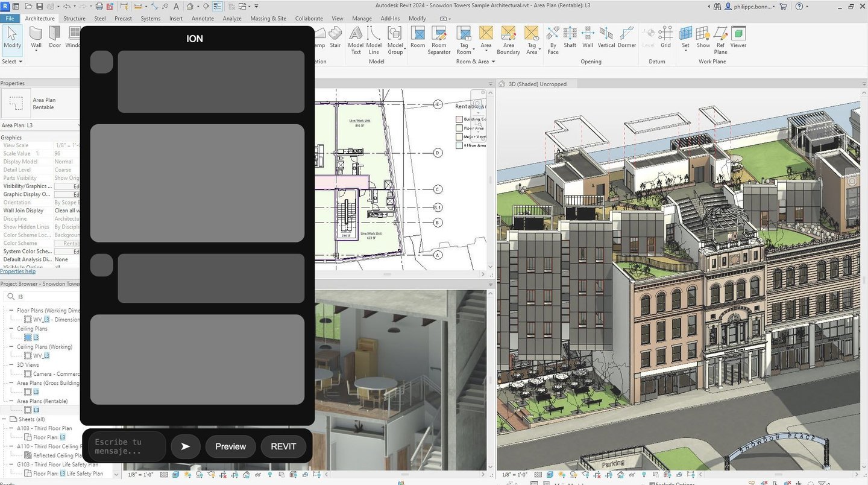Click the Preview button in ION panel
The image size is (868, 485).
(231, 446)
